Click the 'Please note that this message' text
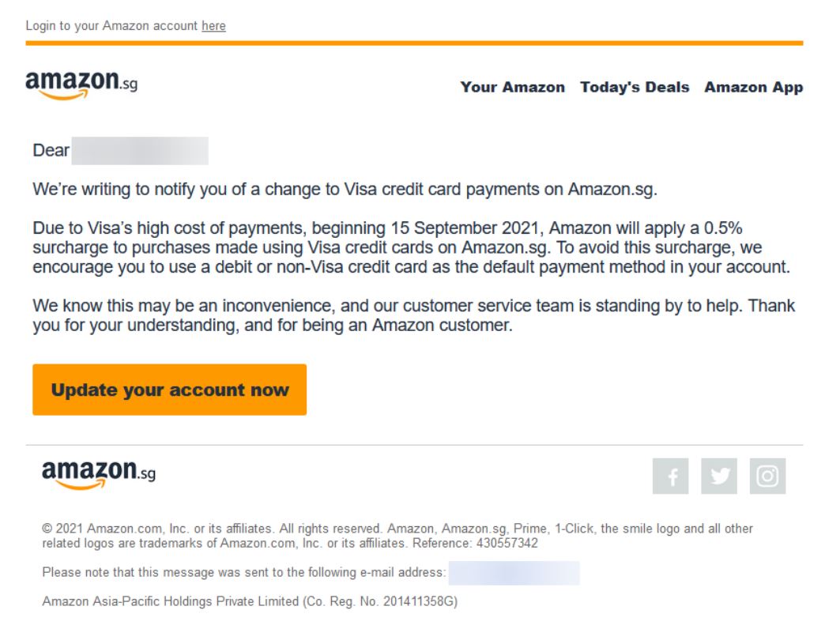 243,572
